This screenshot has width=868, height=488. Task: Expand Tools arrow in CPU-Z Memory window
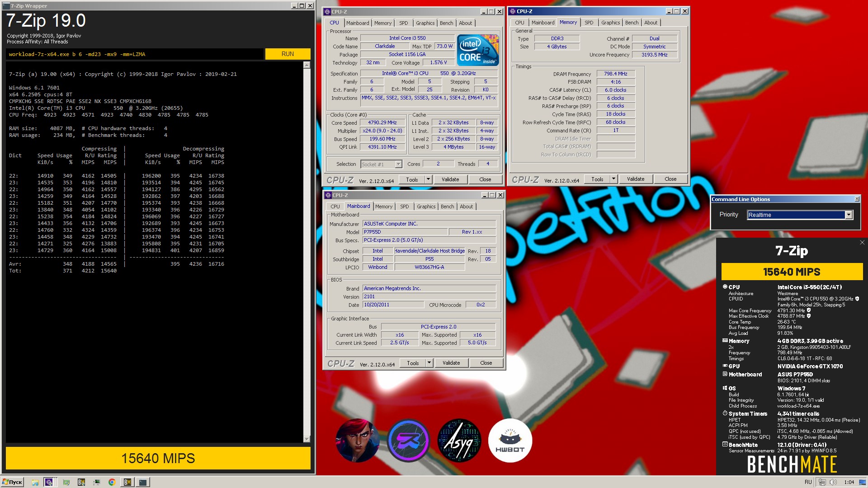(x=613, y=179)
